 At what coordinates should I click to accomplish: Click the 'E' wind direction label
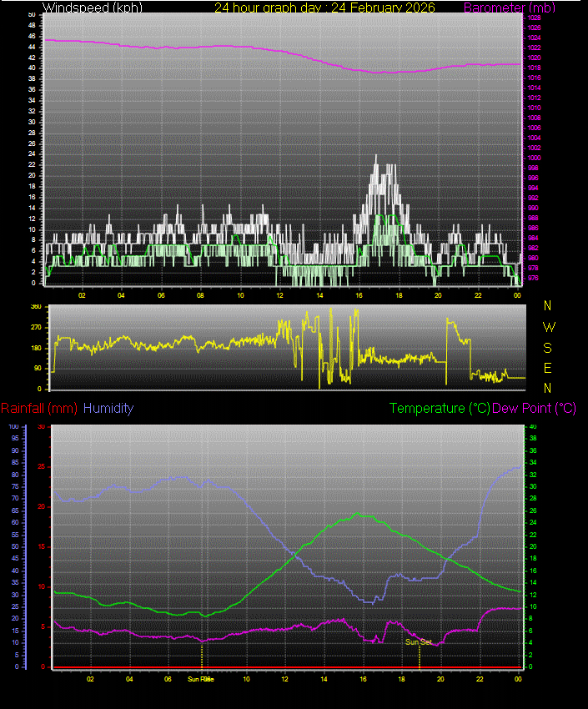pos(547,368)
